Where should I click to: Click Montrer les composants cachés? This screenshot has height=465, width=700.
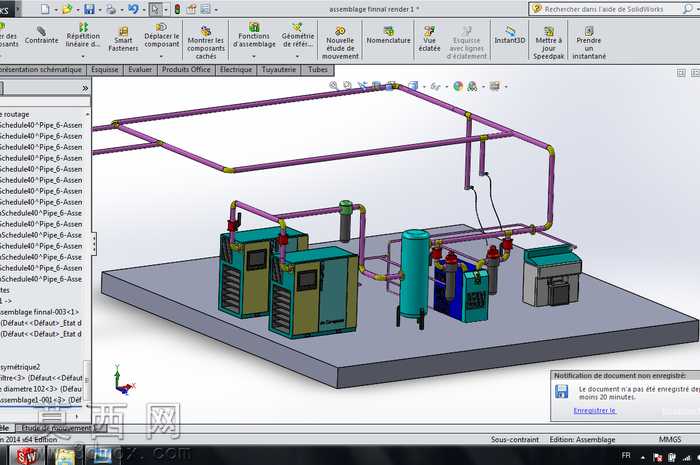[206, 43]
